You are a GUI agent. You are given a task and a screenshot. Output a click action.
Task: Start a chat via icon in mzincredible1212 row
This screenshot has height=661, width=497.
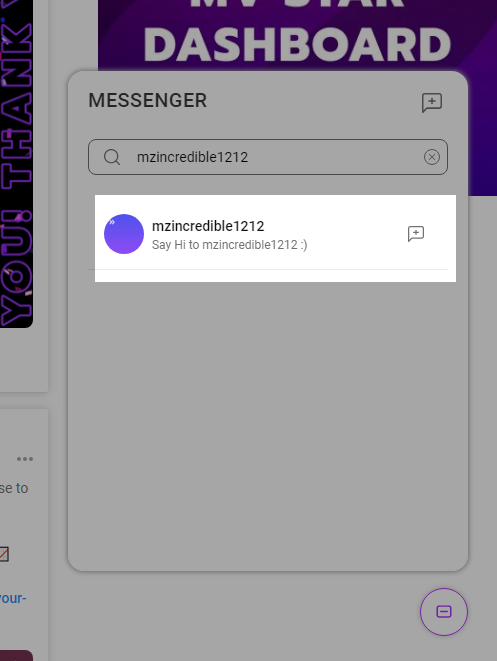pos(416,234)
